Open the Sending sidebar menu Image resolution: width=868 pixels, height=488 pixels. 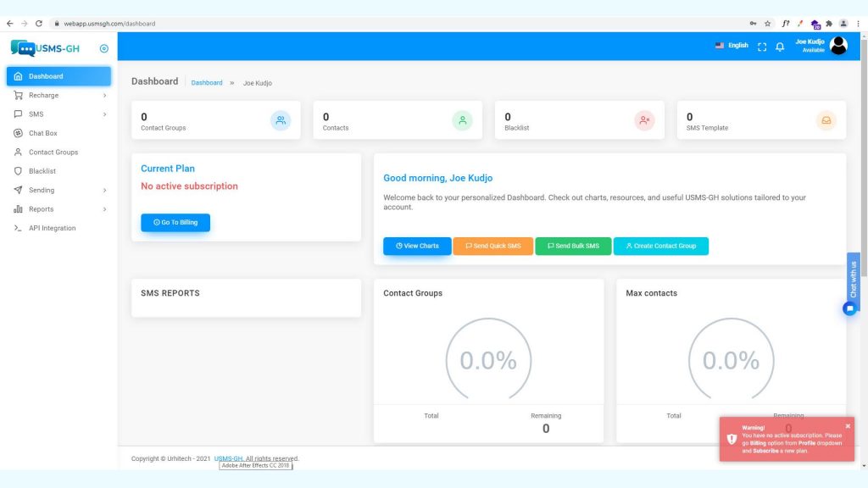pyautogui.click(x=58, y=190)
